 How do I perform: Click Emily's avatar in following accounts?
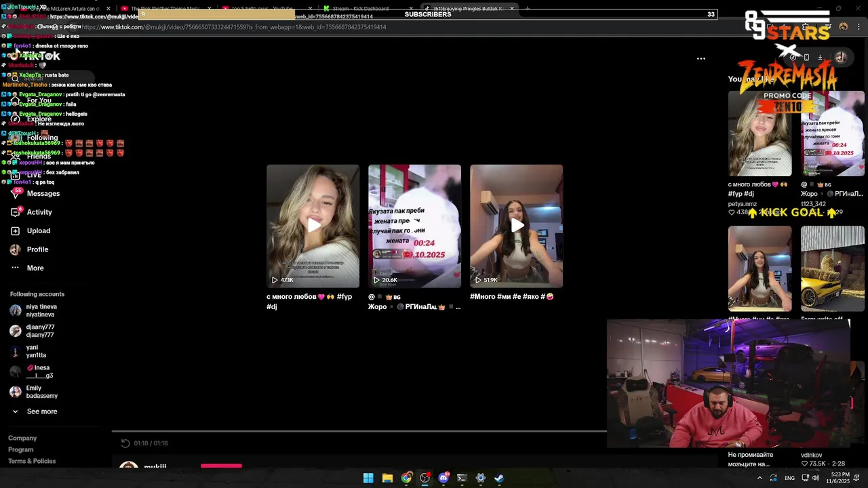tap(15, 392)
